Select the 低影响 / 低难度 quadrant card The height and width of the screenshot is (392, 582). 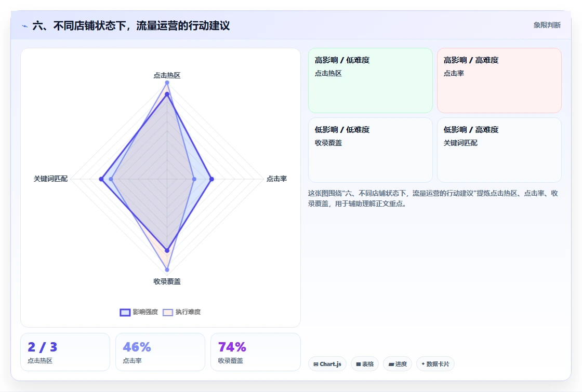(x=371, y=150)
